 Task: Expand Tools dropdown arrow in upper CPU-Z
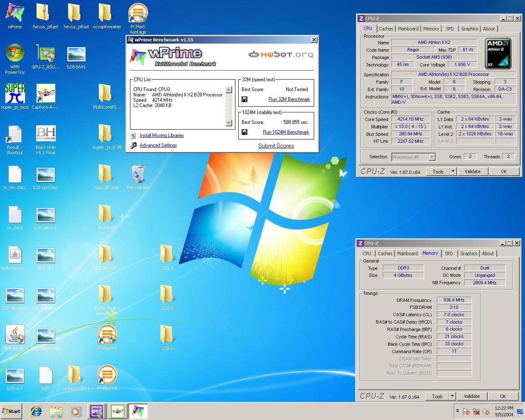pos(453,171)
